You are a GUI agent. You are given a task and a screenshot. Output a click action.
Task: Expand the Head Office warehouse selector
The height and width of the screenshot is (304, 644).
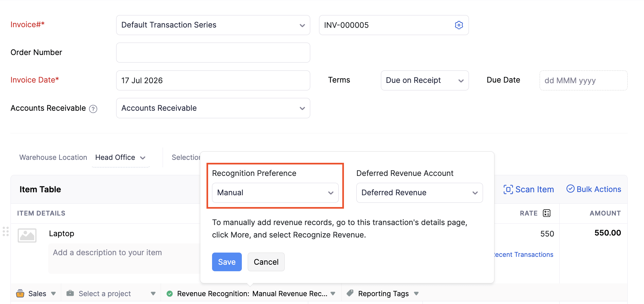(x=120, y=158)
